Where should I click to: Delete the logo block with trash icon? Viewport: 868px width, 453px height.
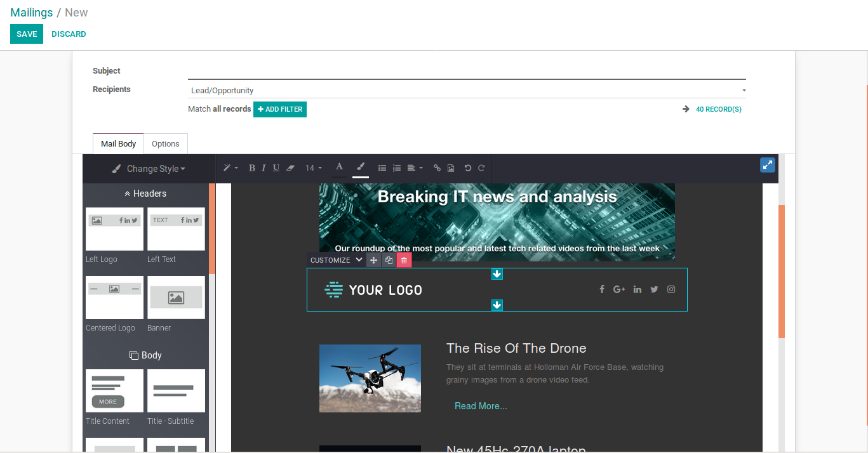tap(404, 260)
